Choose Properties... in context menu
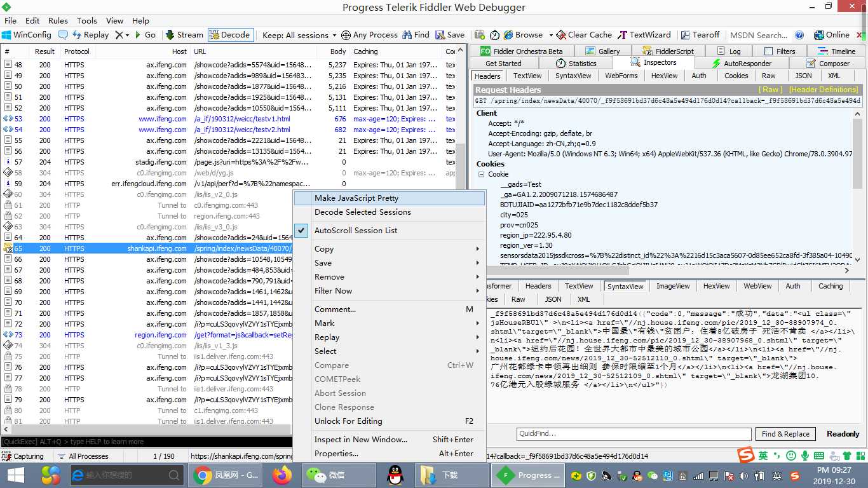Viewport: 868px width, 488px height. 389,454
